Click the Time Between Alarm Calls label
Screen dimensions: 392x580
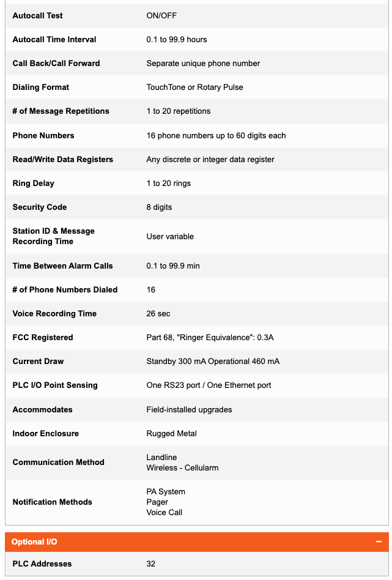[x=62, y=266]
